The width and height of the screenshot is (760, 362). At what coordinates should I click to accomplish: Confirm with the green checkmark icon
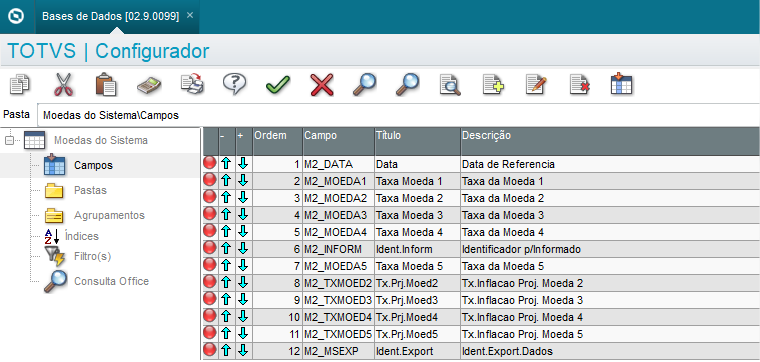pos(278,85)
